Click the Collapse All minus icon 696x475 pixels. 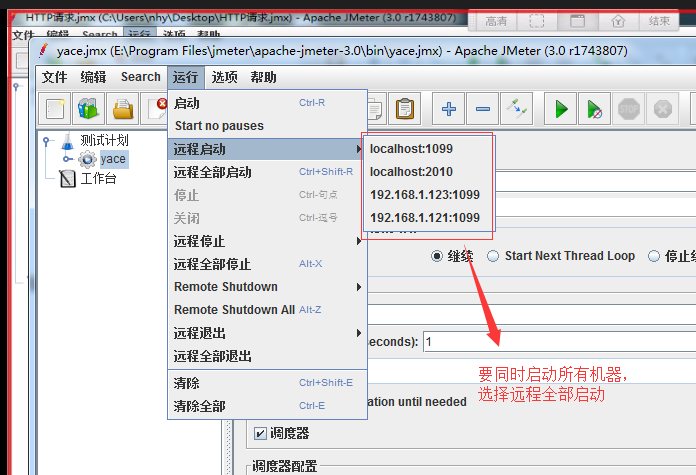(482, 109)
